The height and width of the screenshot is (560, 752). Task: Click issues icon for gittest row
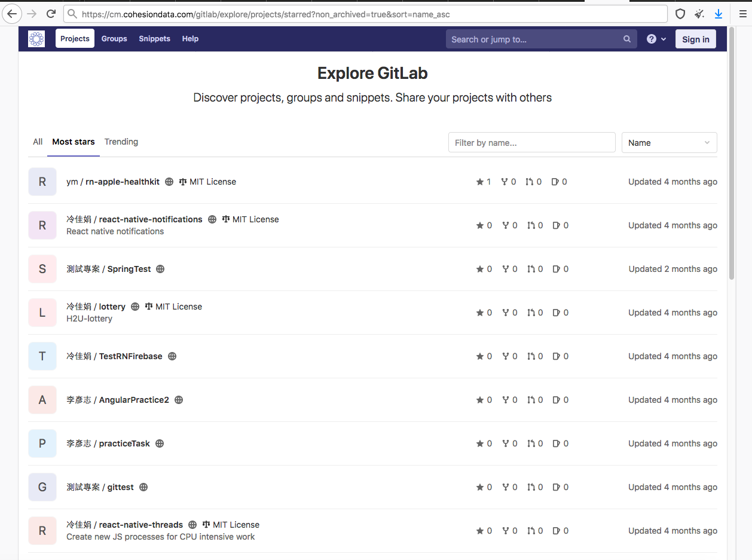557,487
